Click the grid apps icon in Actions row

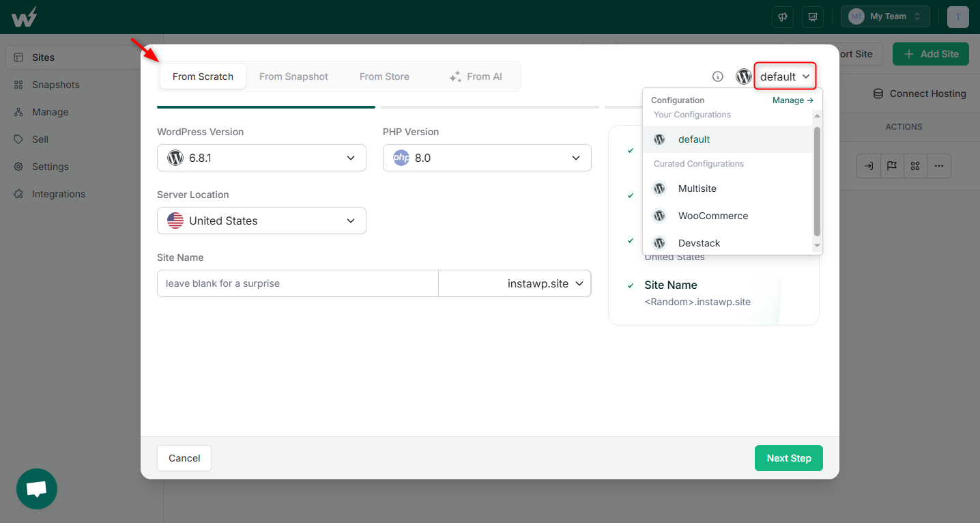pyautogui.click(x=915, y=166)
